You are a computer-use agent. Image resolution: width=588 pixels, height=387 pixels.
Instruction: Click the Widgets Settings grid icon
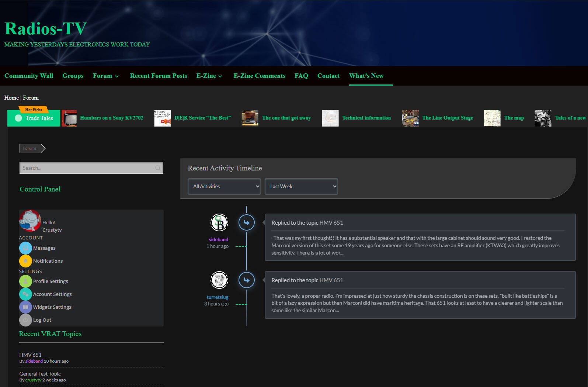(25, 307)
